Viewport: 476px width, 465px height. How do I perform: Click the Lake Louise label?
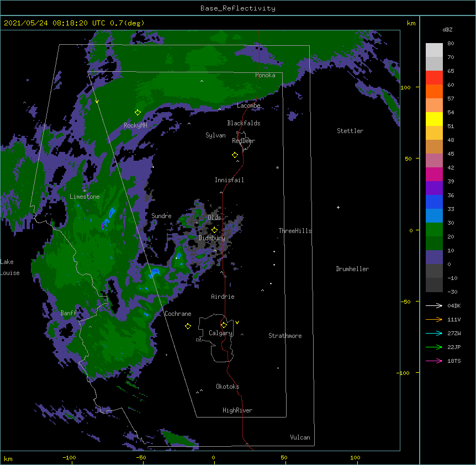click(x=10, y=267)
